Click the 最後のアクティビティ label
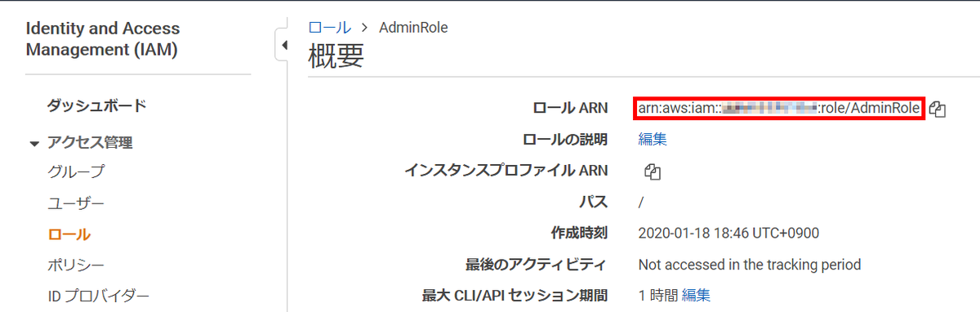The height and width of the screenshot is (312, 980). pyautogui.click(x=536, y=265)
